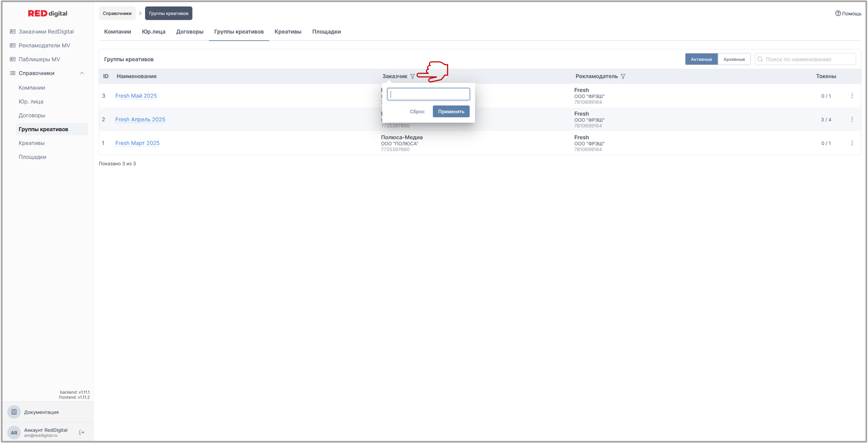Open three-dot menu for Fresh Март 2025
This screenshot has height=443, width=868.
(x=852, y=143)
